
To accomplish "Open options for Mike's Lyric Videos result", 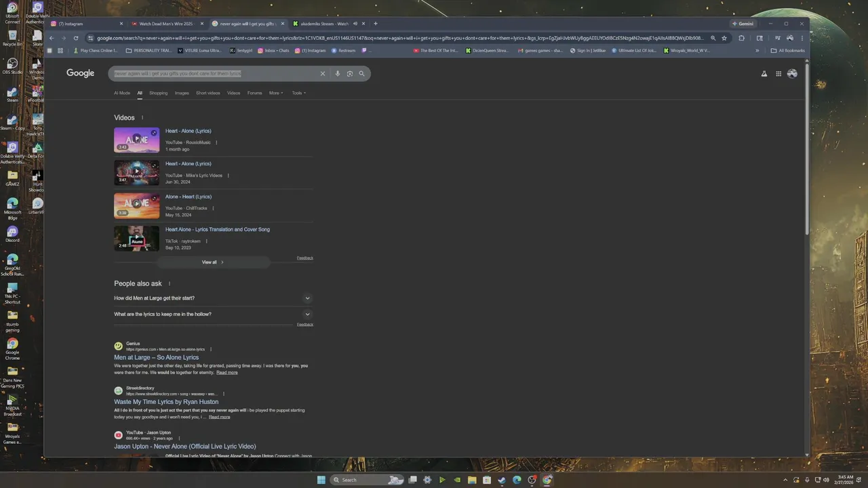I will coord(228,176).
